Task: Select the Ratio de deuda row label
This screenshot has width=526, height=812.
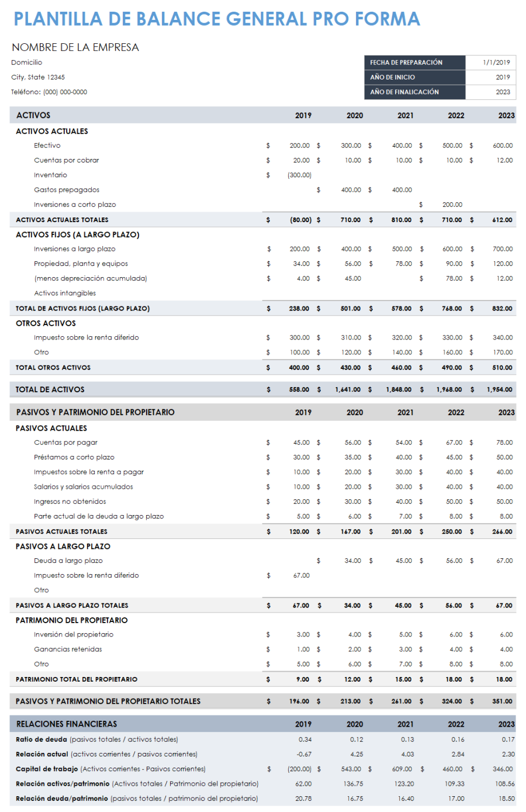Action: pos(35,739)
